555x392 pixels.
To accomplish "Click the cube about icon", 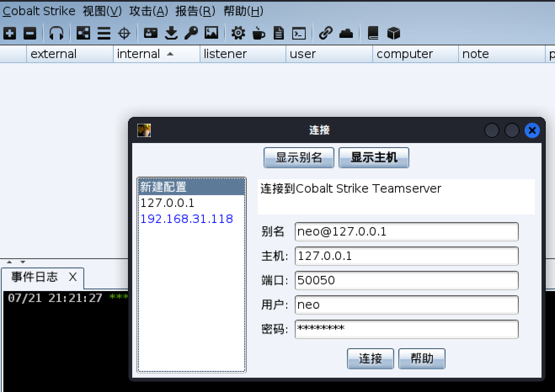I will pyautogui.click(x=393, y=33).
